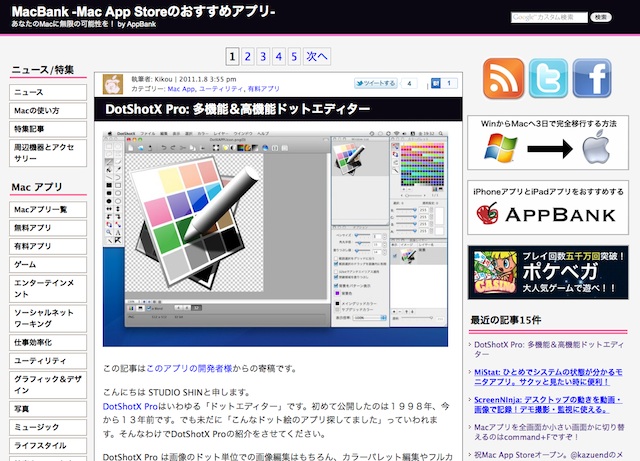This screenshot has height=461, width=640.
Task: Click 有料アプリ link in article categories
Action: [x=264, y=89]
